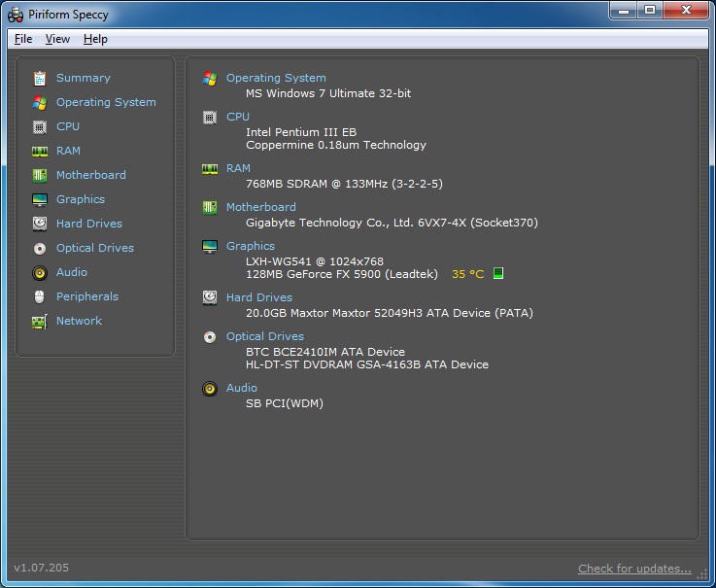Select Summary in the sidebar
The width and height of the screenshot is (716, 588).
tap(84, 78)
